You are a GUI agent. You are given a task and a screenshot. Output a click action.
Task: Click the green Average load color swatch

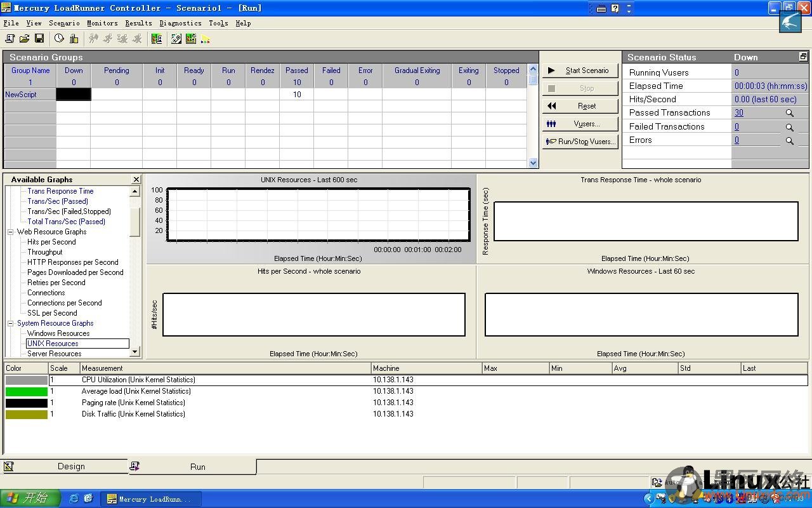26,391
